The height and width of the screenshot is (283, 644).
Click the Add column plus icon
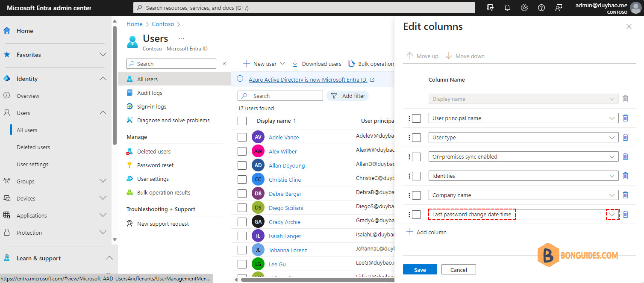tap(410, 232)
